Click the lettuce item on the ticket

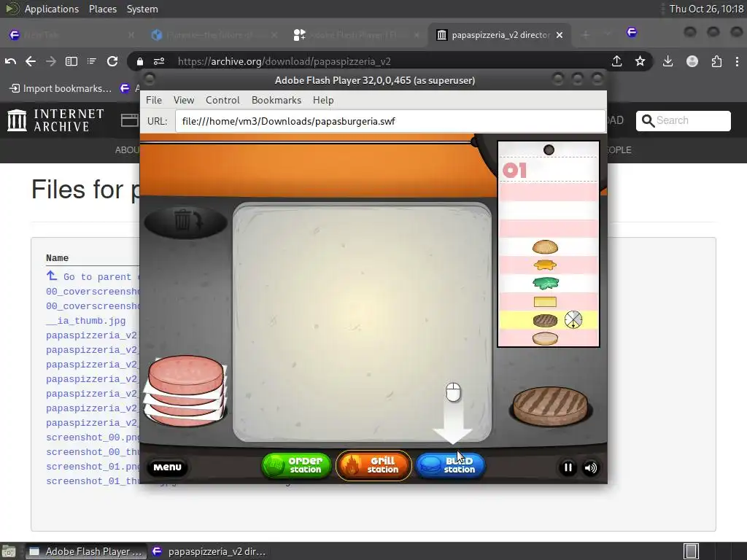point(546,284)
